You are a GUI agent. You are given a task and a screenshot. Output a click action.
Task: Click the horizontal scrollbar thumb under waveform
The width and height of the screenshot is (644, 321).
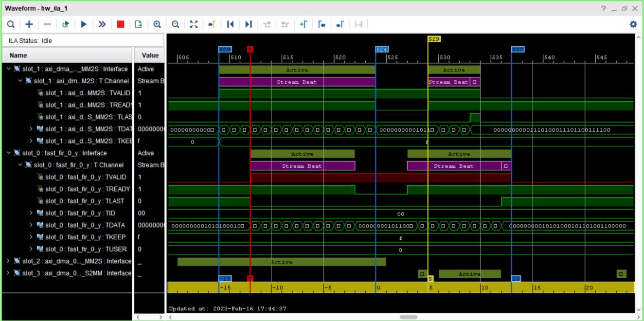tap(408, 317)
